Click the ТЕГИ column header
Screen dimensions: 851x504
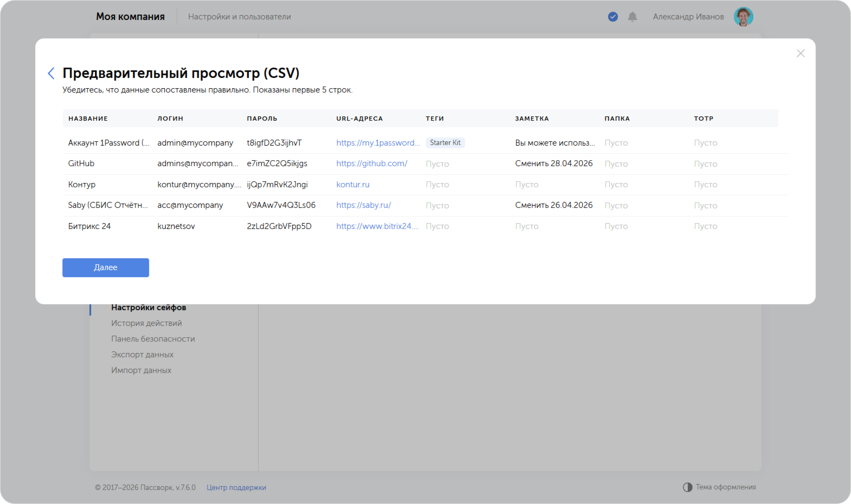(x=435, y=119)
